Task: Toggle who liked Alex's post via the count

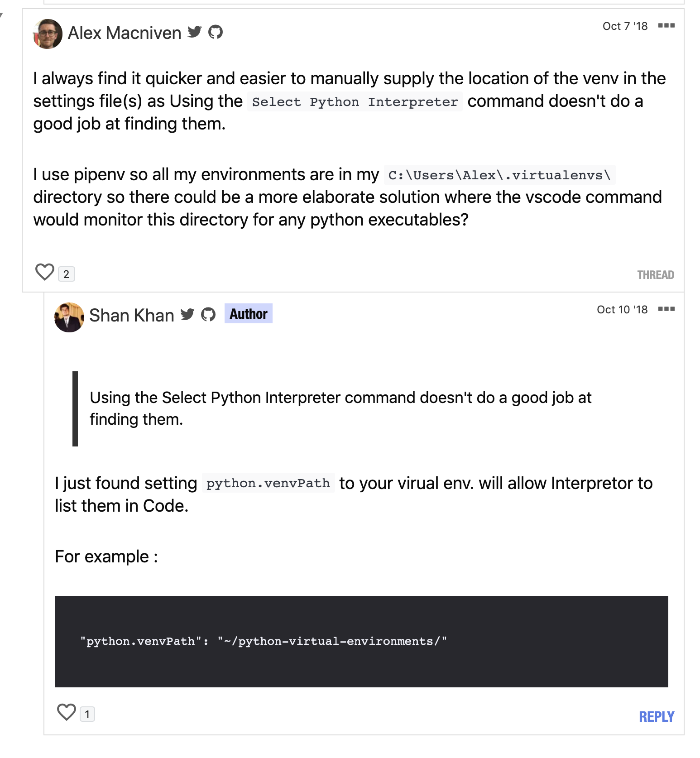Action: [67, 273]
